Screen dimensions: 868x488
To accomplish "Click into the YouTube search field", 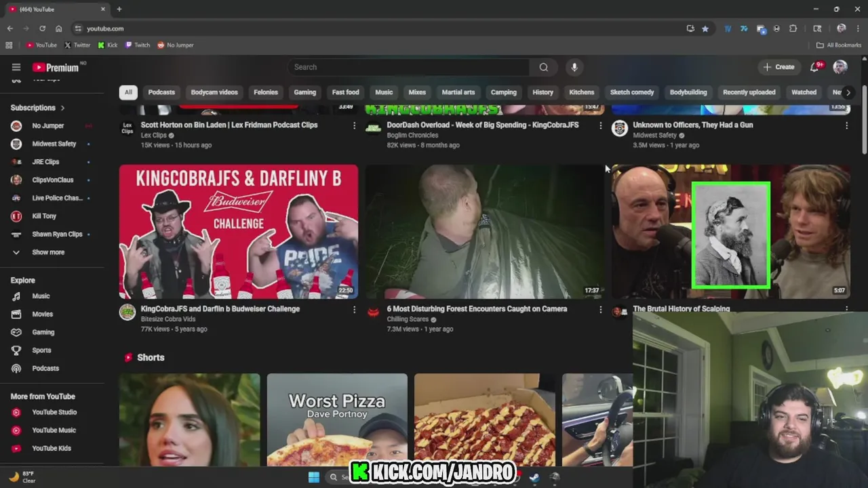I will (x=409, y=67).
